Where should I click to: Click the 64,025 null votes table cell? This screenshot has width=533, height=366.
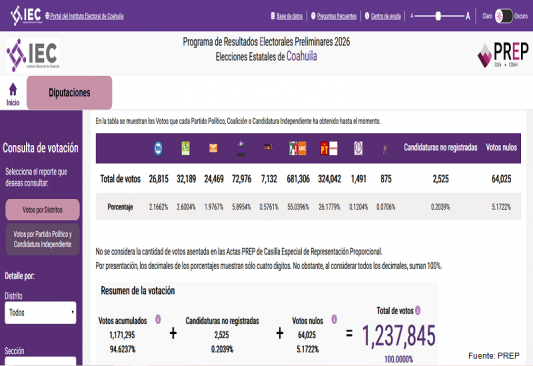pos(501,179)
